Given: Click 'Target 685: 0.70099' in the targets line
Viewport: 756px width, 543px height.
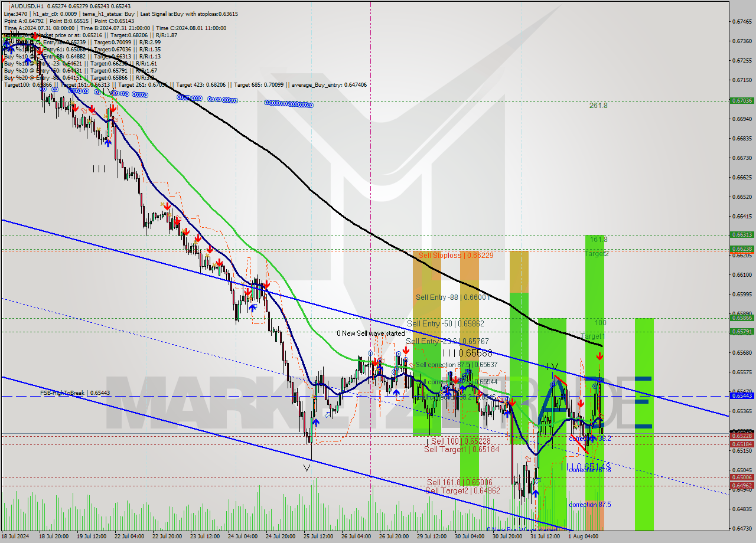Looking at the screenshot, I should (x=259, y=84).
